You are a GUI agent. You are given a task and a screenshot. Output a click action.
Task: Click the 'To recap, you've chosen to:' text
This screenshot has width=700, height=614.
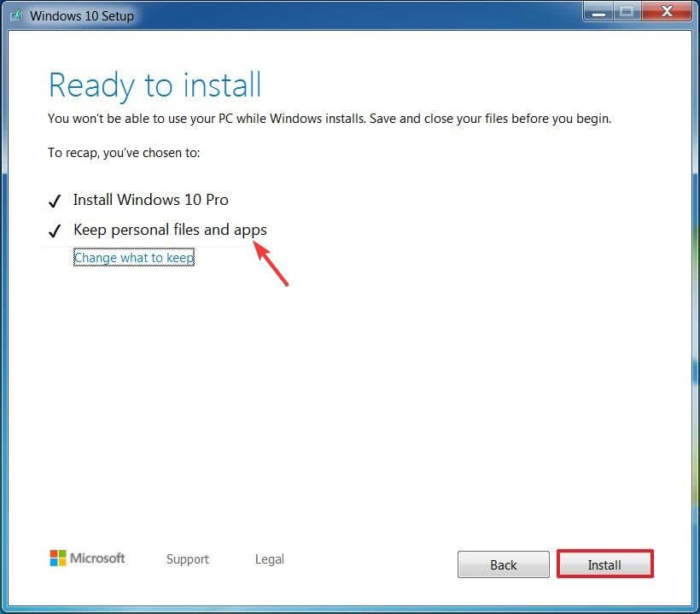[124, 153]
